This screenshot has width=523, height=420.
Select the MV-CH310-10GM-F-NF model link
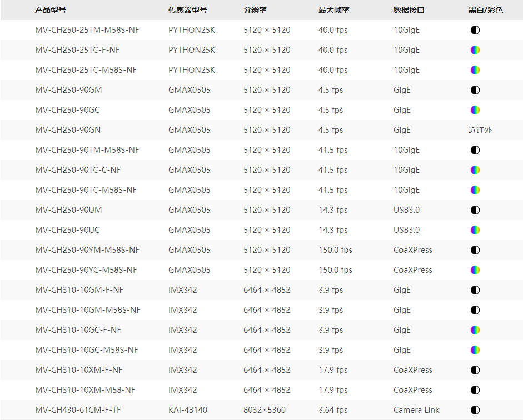[x=79, y=290]
